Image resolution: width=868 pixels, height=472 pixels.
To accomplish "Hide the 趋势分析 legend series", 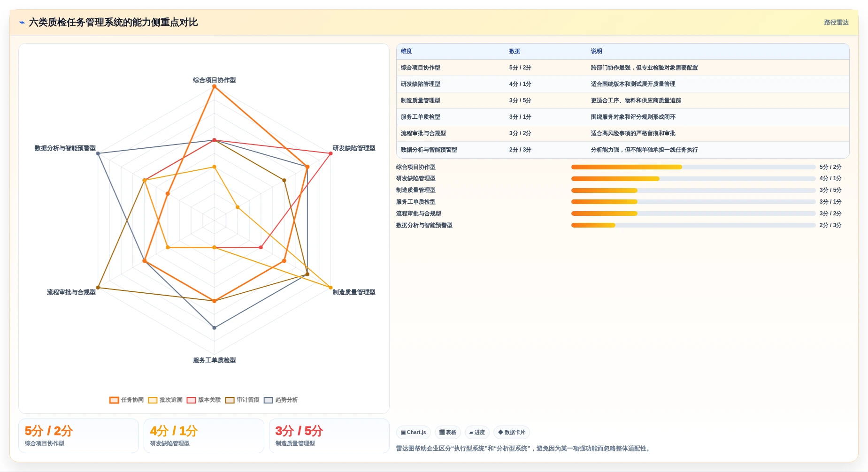I will pos(281,400).
